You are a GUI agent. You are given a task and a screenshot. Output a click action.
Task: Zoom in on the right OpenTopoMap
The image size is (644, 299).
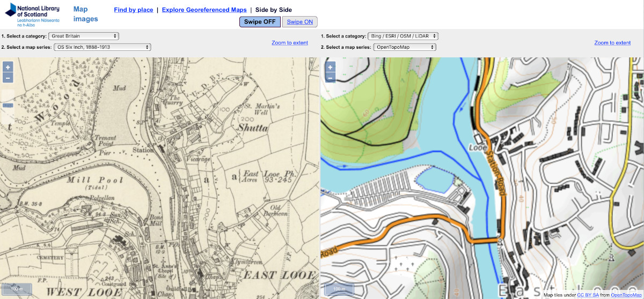(331, 68)
